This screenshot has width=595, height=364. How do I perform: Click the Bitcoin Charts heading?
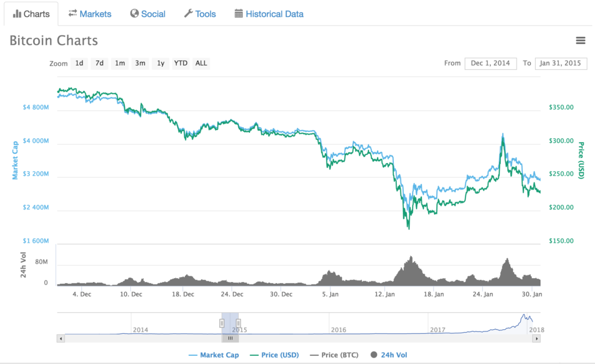click(53, 41)
